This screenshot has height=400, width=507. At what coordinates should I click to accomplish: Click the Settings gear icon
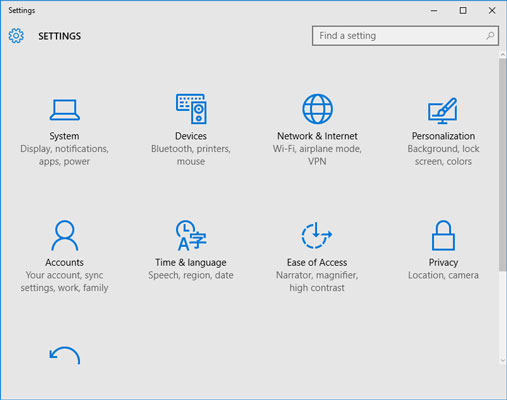[16, 36]
